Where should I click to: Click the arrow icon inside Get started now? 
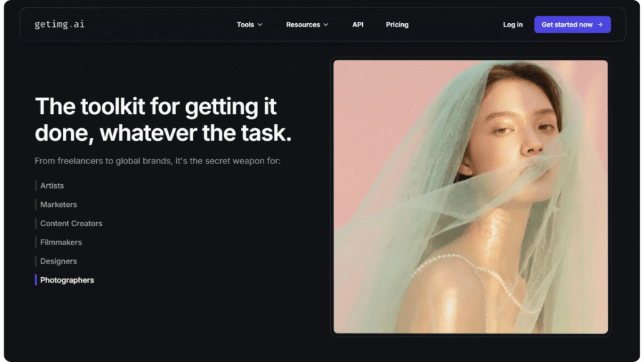(x=601, y=25)
